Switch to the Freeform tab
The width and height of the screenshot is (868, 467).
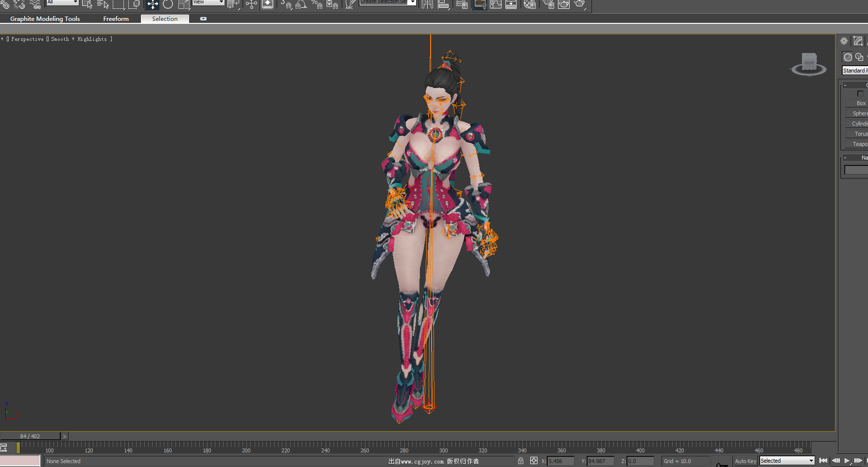(116, 19)
